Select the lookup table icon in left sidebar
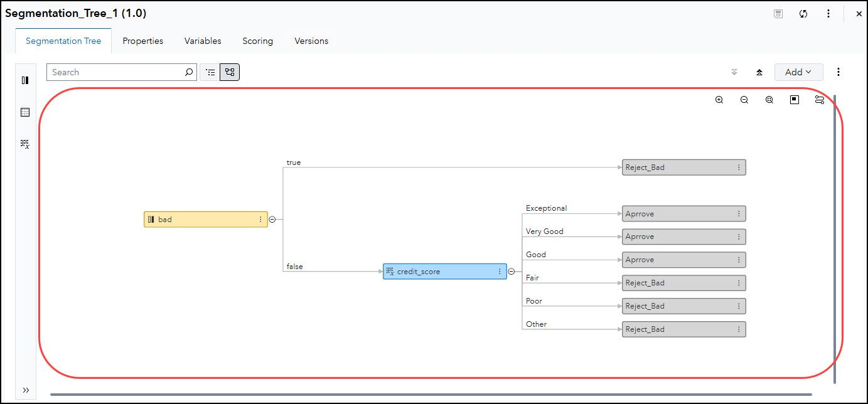The image size is (868, 404). click(x=25, y=112)
